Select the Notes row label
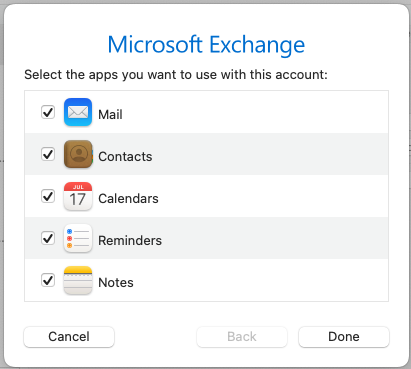411x369 pixels. tap(116, 283)
